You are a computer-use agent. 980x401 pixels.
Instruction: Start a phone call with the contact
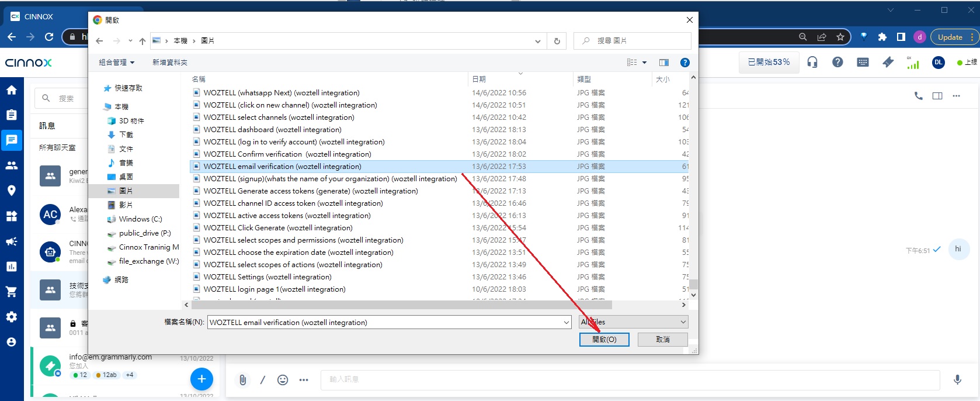918,96
